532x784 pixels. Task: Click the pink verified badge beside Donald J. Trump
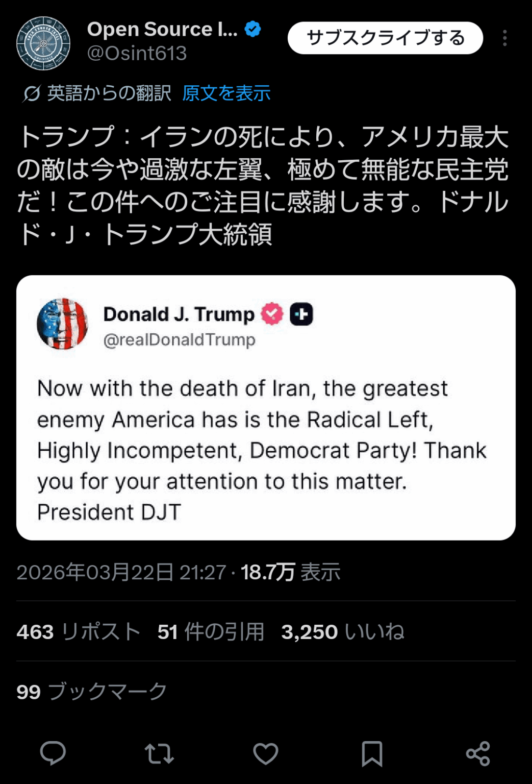click(270, 314)
